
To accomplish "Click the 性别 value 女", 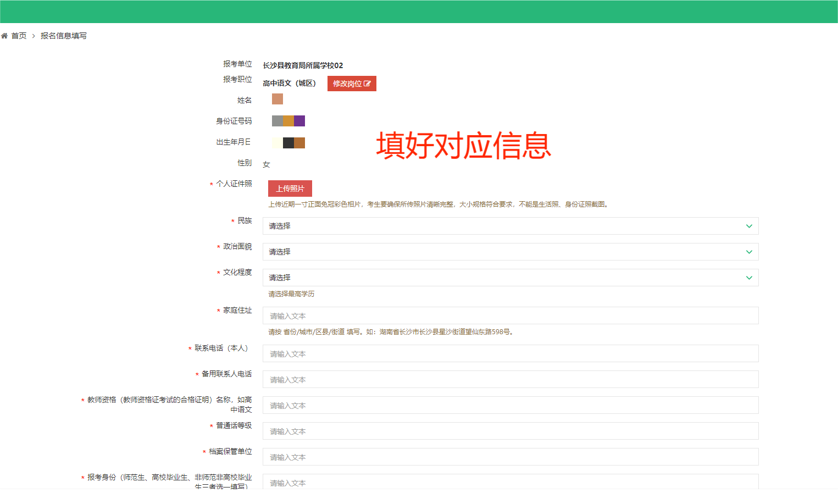I will click(x=267, y=164).
